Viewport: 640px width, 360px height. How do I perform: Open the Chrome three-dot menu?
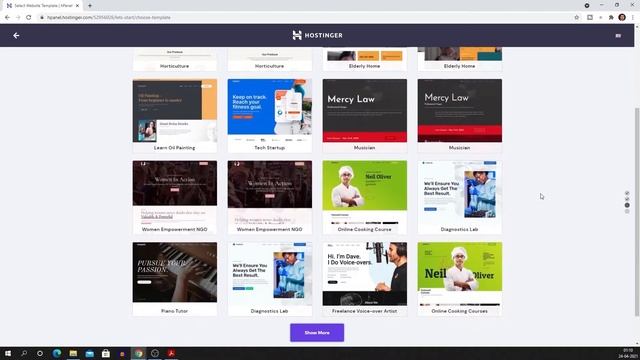[633, 18]
